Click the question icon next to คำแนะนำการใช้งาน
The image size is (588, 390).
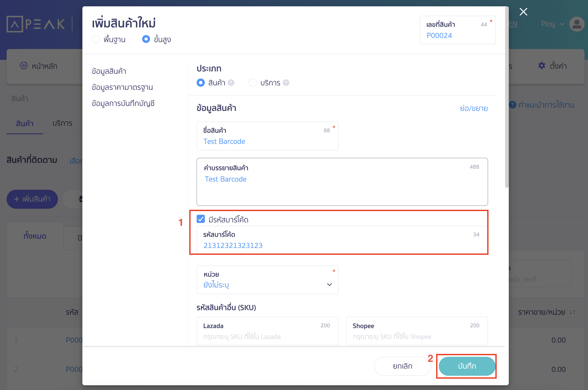pos(512,105)
